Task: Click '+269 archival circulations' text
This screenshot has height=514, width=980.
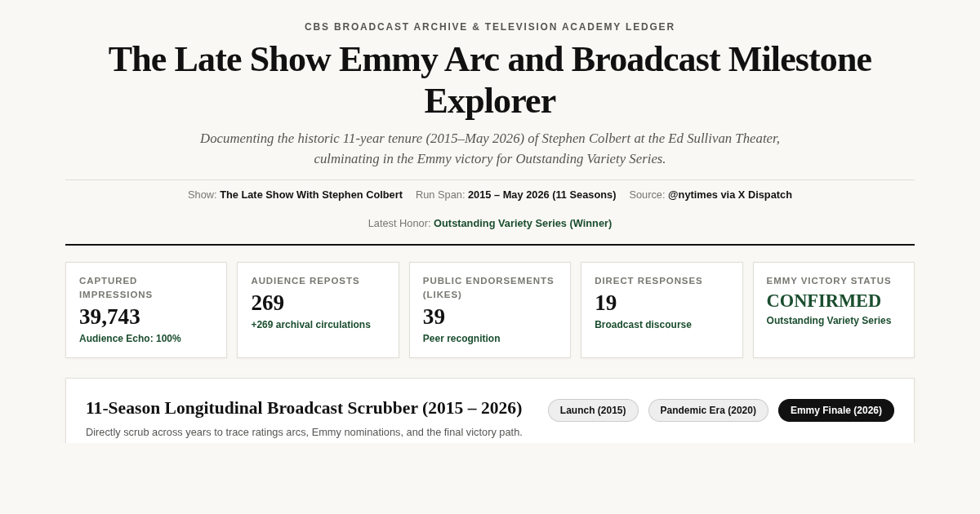Action: (310, 325)
